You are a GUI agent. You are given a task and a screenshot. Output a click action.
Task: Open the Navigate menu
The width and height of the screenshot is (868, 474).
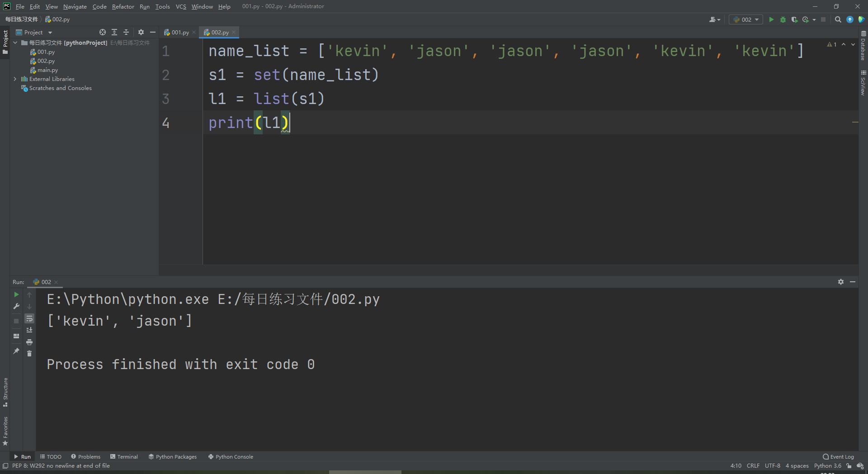[x=75, y=6]
